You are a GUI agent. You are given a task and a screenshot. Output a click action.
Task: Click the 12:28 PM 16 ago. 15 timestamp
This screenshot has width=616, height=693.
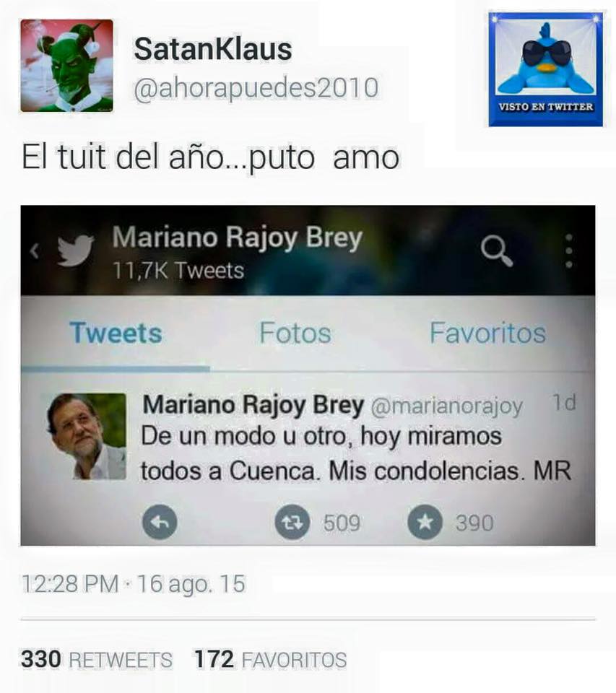point(133,584)
